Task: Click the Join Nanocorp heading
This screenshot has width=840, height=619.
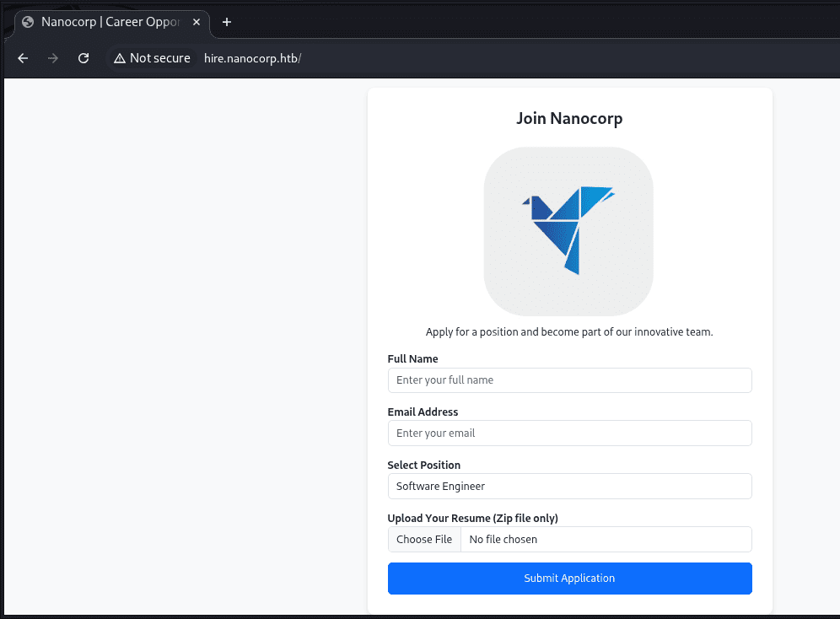Action: (569, 119)
